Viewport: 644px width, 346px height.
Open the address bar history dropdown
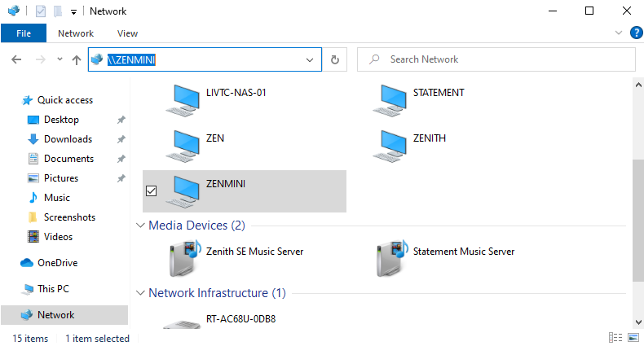[x=310, y=60]
